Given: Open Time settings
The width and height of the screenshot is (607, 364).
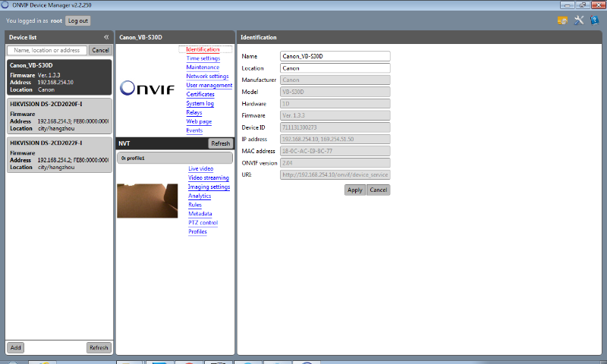Looking at the screenshot, I should point(203,58).
